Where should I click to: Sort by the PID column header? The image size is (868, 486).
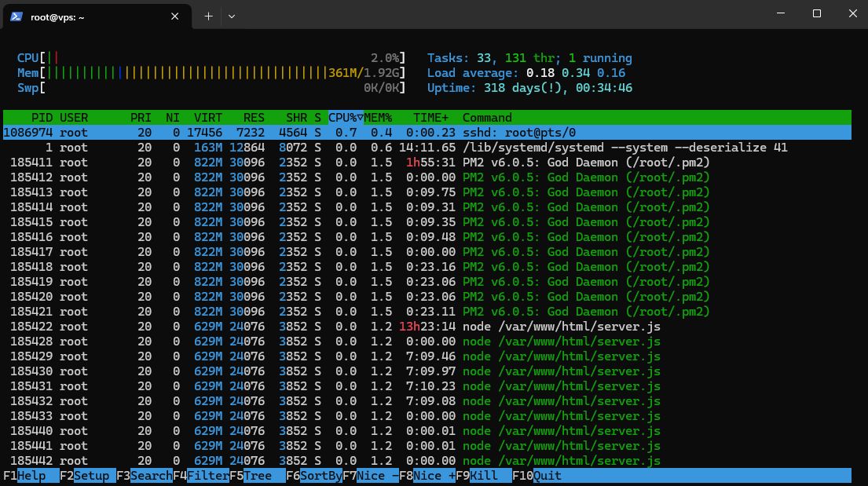(42, 117)
